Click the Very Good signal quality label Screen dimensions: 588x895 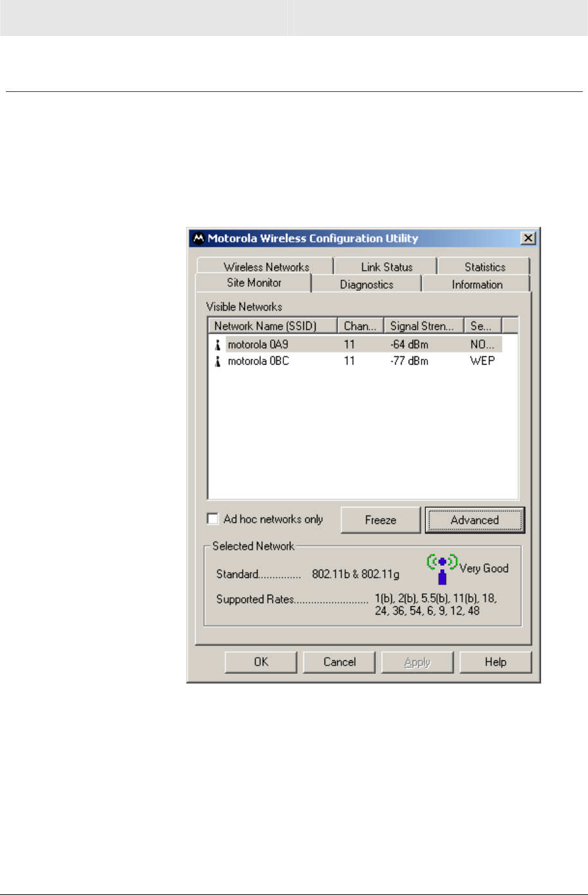click(x=484, y=568)
